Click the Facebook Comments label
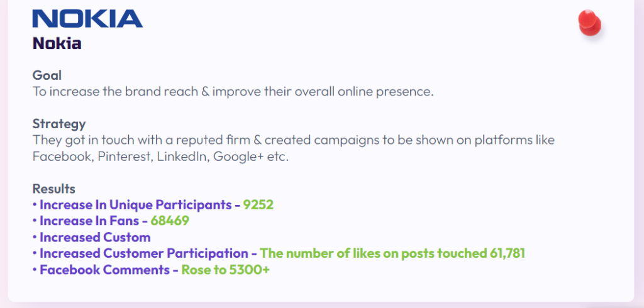644x308 pixels. pos(104,270)
